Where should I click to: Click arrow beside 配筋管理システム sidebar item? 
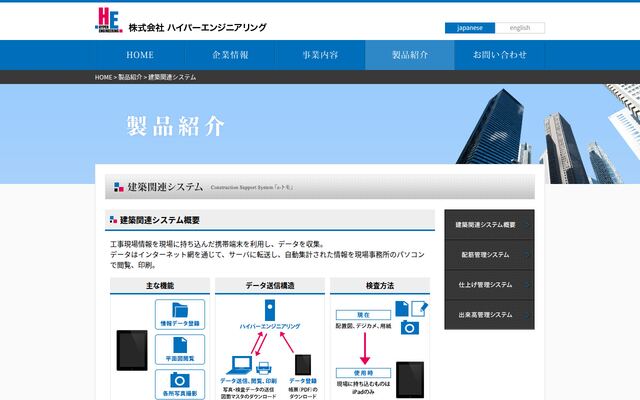pos(527,255)
